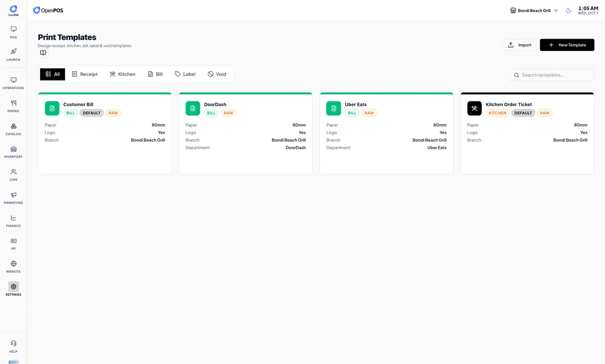The image size is (605, 364).
Task: Open the documentation book icon under the title
Action: click(43, 53)
